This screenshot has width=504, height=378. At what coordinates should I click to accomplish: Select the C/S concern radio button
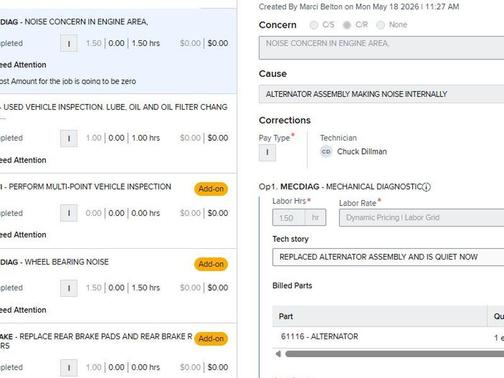click(314, 25)
